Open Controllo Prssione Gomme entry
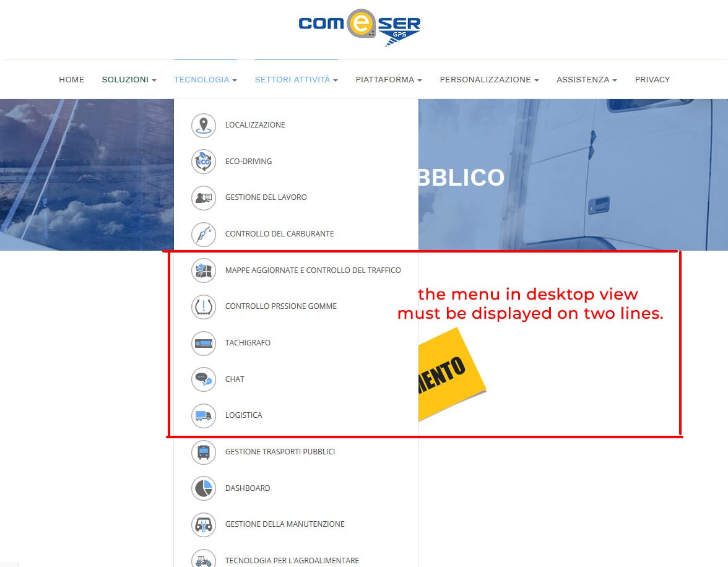Viewport: 728px width, 567px height. tap(281, 306)
